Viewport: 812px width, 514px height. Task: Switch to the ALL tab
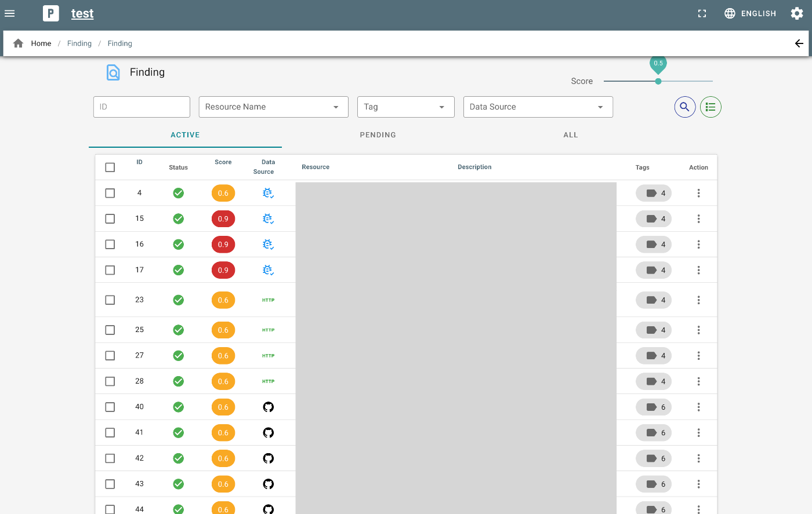571,135
